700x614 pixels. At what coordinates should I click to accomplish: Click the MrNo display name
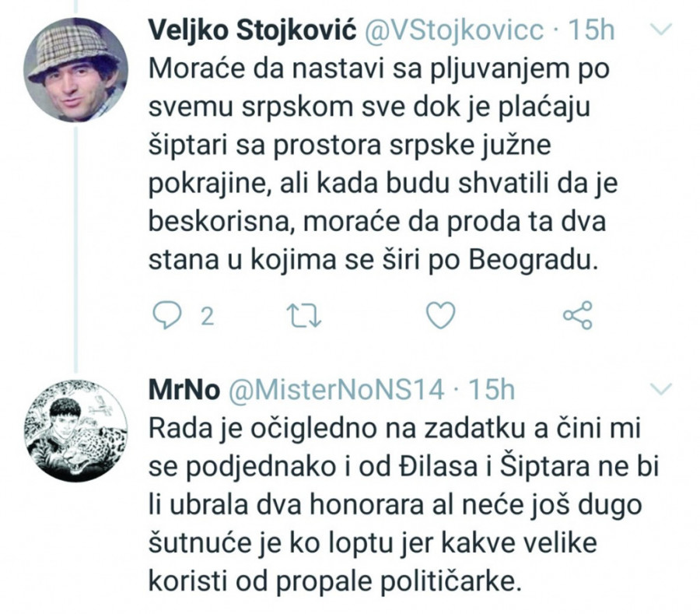[x=180, y=389]
